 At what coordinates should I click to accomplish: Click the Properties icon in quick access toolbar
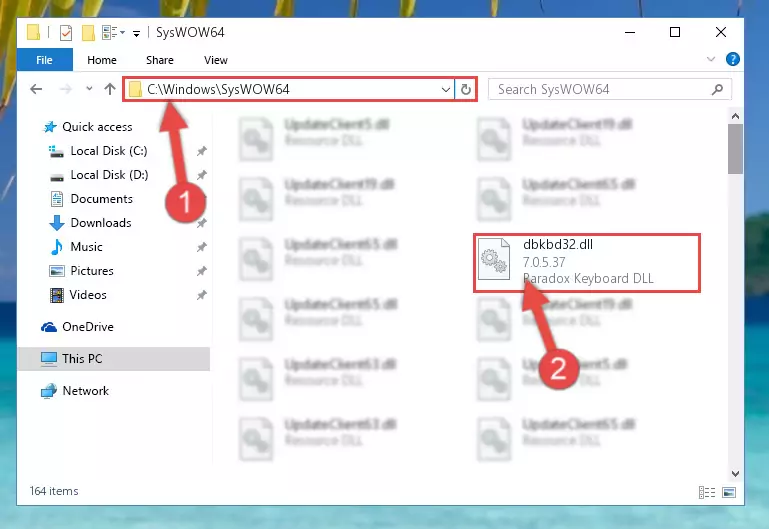point(65,32)
